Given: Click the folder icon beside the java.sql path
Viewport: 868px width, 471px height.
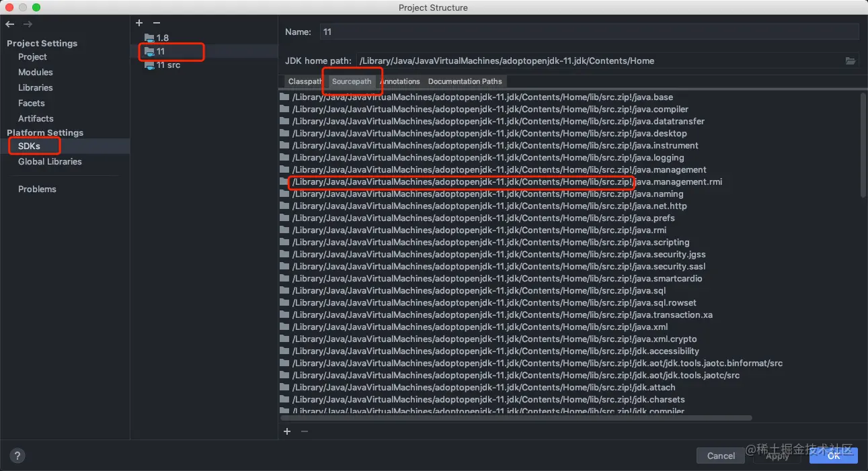Looking at the screenshot, I should [x=284, y=290].
